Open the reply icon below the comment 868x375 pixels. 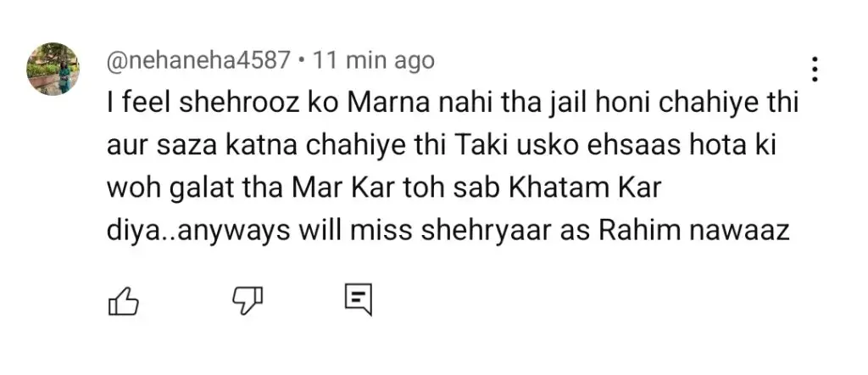tap(359, 300)
